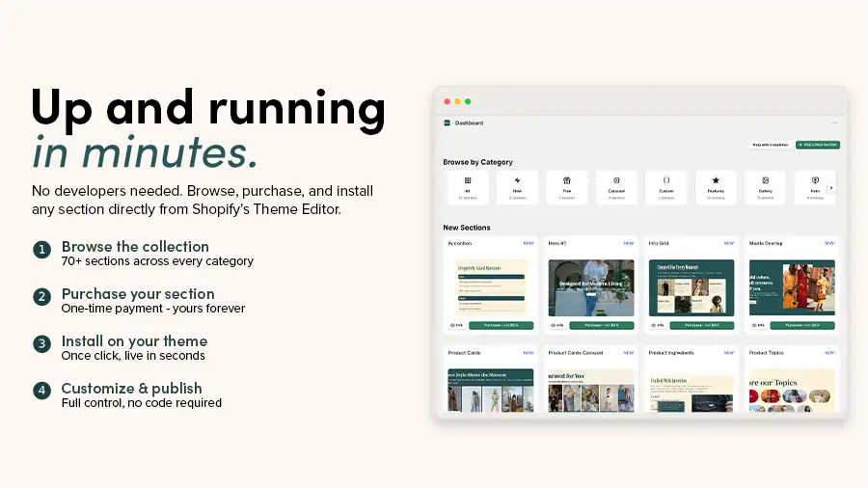Open the three-dot menu in the Dashboard header
Screen dimensions: 868x488
pyautogui.click(x=834, y=122)
